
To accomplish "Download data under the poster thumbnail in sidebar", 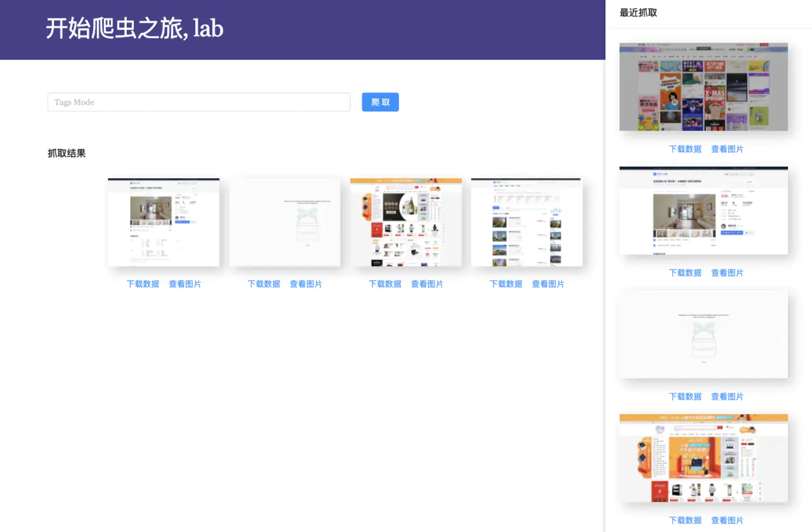I will pyautogui.click(x=685, y=149).
